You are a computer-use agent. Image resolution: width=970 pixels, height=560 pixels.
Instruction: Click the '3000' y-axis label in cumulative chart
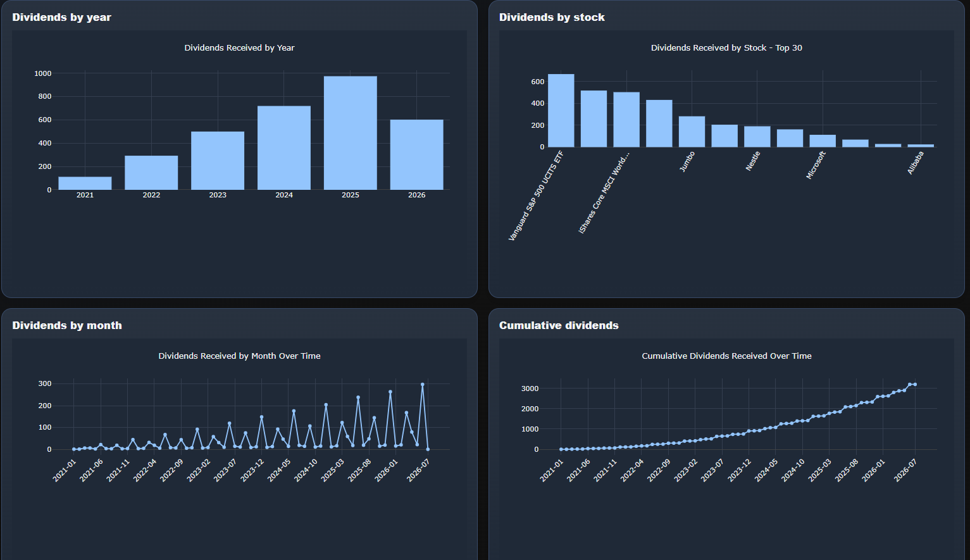point(530,389)
